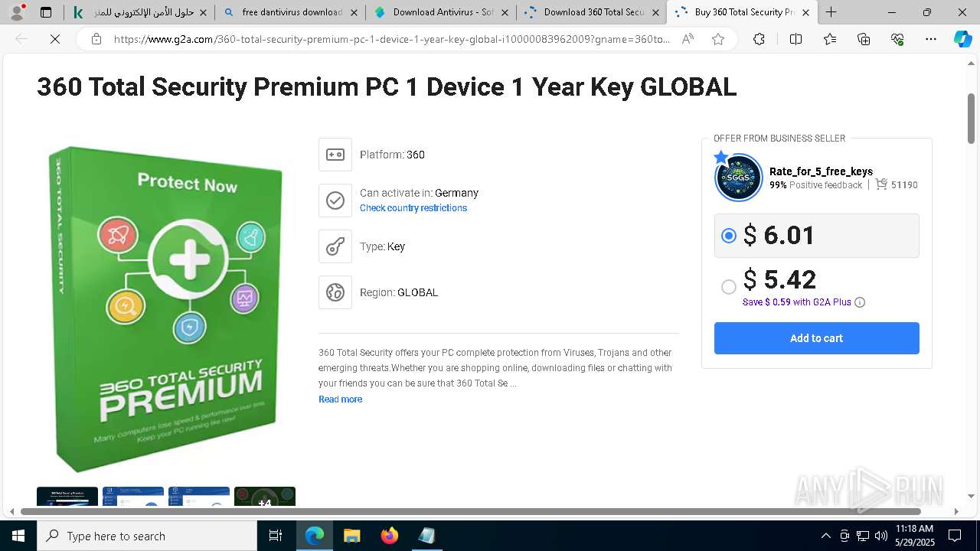Open Settings and more menu
This screenshot has width=980, height=551.
point(930,39)
